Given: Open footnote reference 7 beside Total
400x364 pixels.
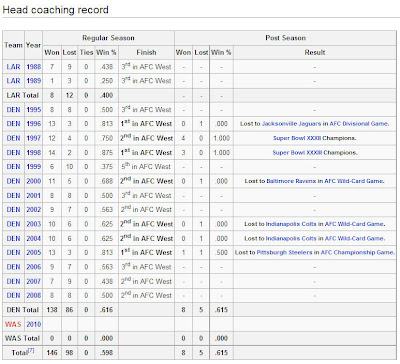Looking at the screenshot, I should click(31, 350).
